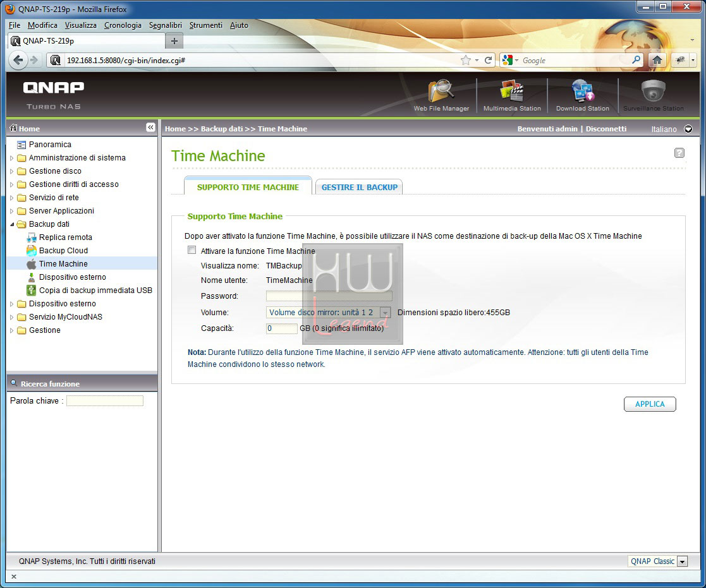The width and height of the screenshot is (706, 588).
Task: Open QNAP Classic theme dropdown
Action: tap(683, 561)
